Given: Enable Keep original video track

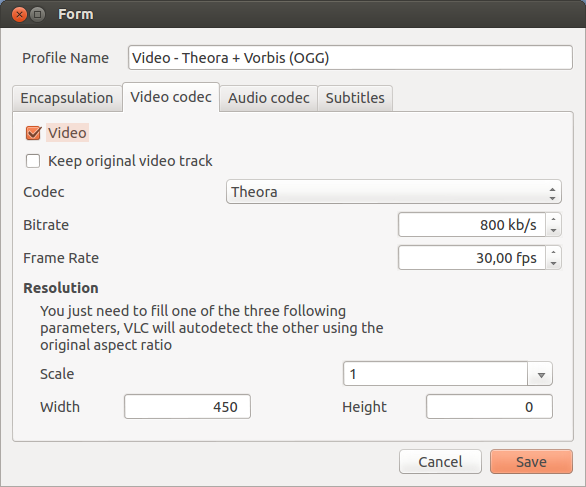Looking at the screenshot, I should [x=33, y=161].
